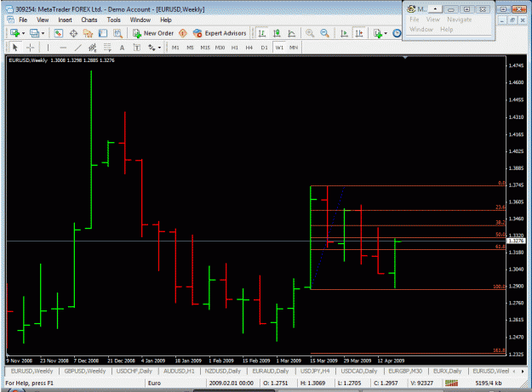Zoom in on the chart

point(310,33)
